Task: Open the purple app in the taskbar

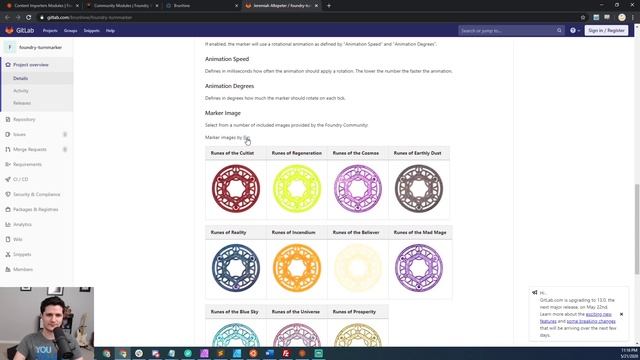Action: pos(204,353)
